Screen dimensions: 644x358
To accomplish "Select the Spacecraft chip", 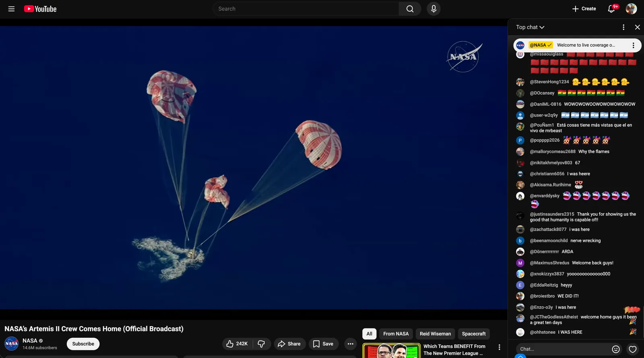I will tap(474, 334).
